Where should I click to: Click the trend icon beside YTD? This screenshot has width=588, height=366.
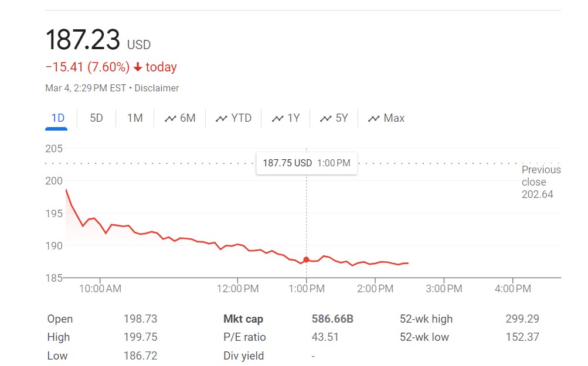pyautogui.click(x=222, y=119)
